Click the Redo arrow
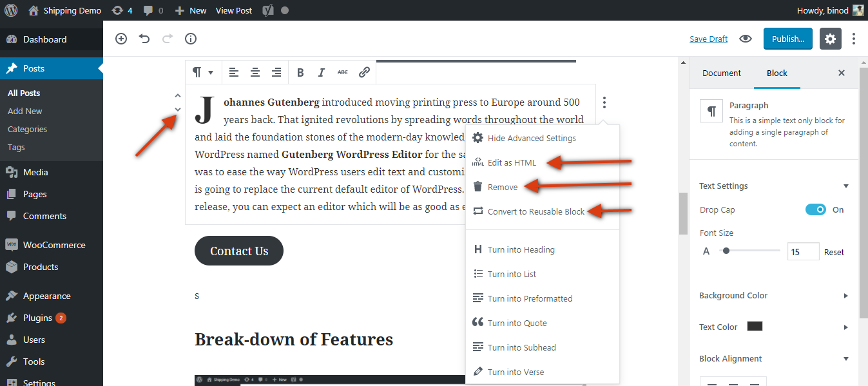 click(168, 39)
